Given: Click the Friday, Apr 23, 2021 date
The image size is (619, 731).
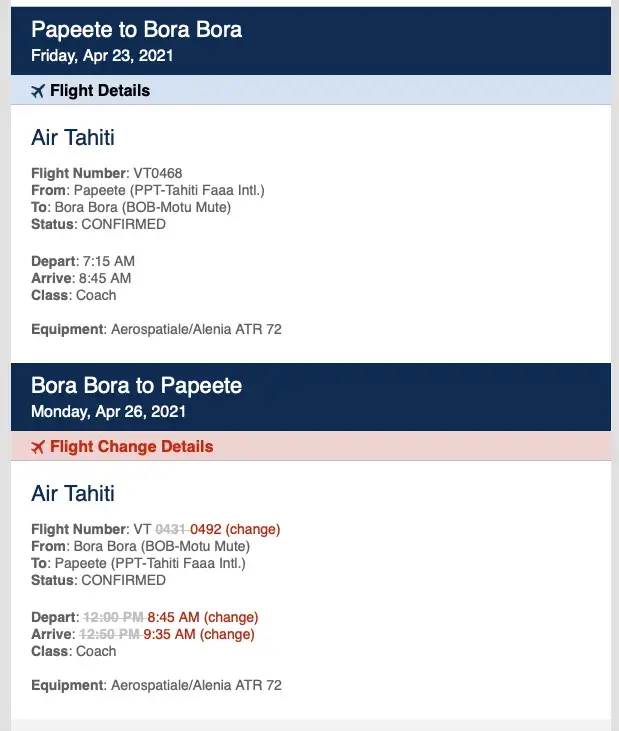Looking at the screenshot, I should pos(102,56).
